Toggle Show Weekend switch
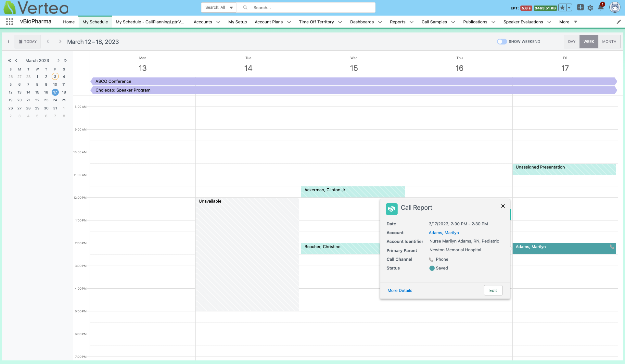 tap(502, 42)
